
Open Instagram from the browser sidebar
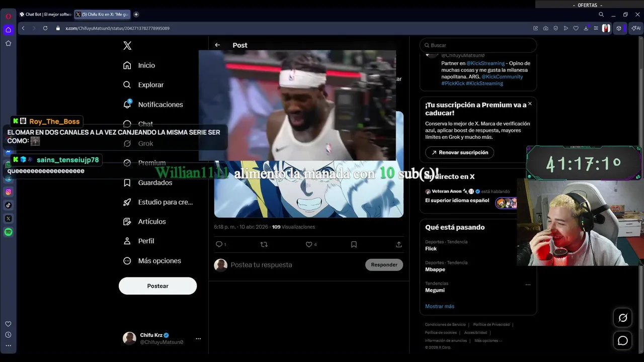[9, 192]
